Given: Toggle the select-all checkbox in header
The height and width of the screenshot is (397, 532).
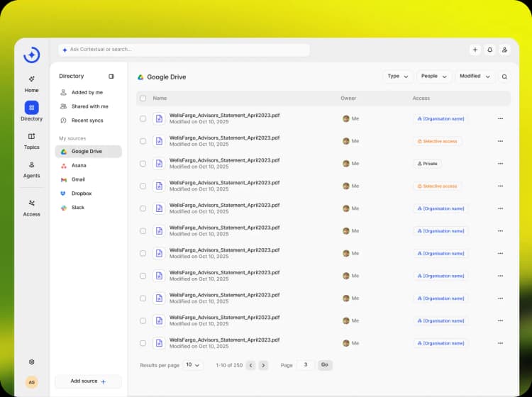Looking at the screenshot, I should pyautogui.click(x=143, y=99).
